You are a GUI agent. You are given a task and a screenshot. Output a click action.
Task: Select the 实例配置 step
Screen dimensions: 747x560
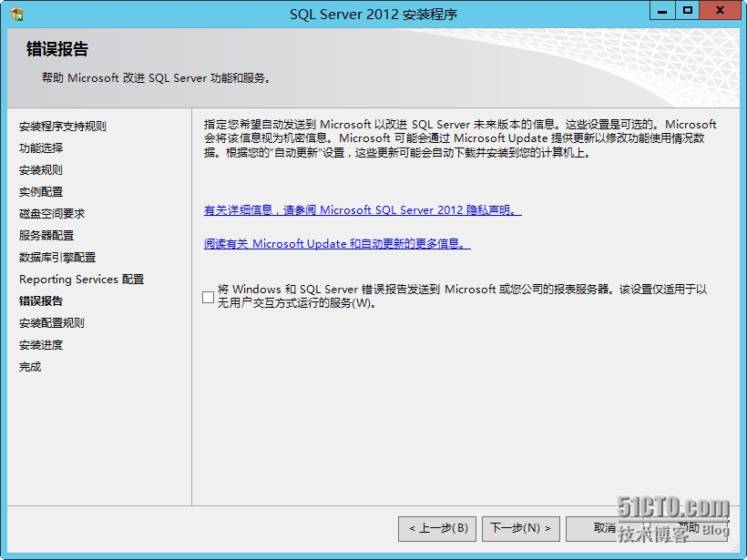[x=41, y=192]
